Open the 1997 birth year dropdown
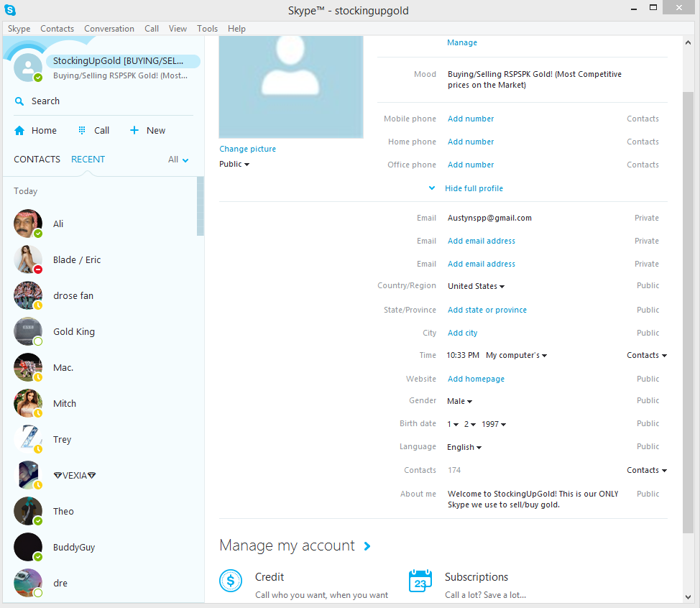 point(494,424)
